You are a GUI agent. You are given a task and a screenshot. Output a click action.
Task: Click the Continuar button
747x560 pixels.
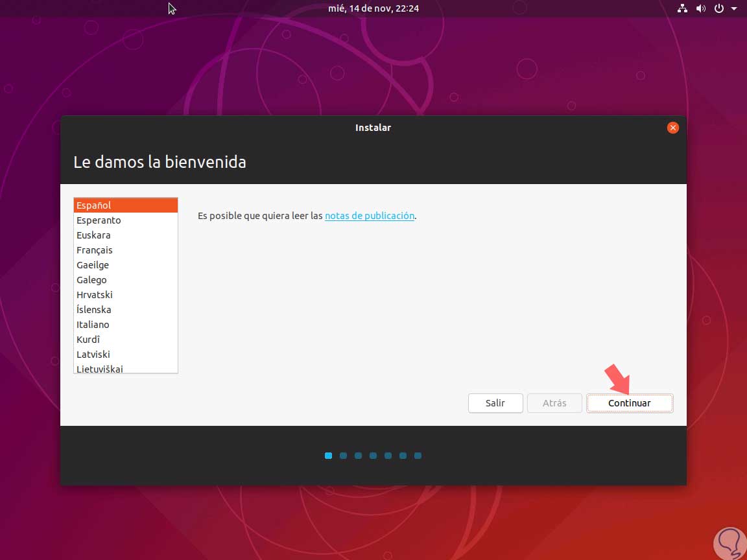[x=630, y=403]
